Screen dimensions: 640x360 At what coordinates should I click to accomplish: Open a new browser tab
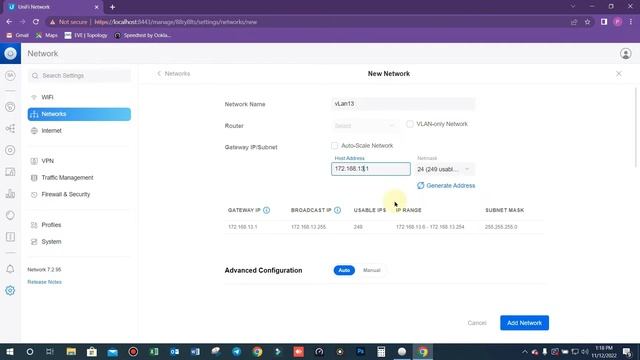pyautogui.click(x=112, y=7)
